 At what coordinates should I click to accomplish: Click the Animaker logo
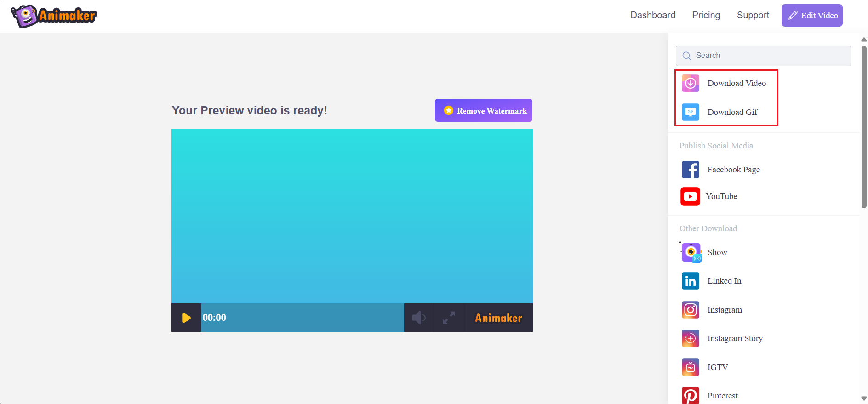[x=54, y=16]
